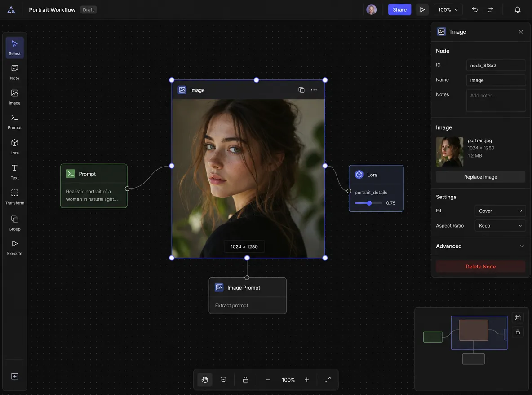Screen dimensions: 532x395
Task: Click the green Prompt node in minimap
Action: [433, 337]
